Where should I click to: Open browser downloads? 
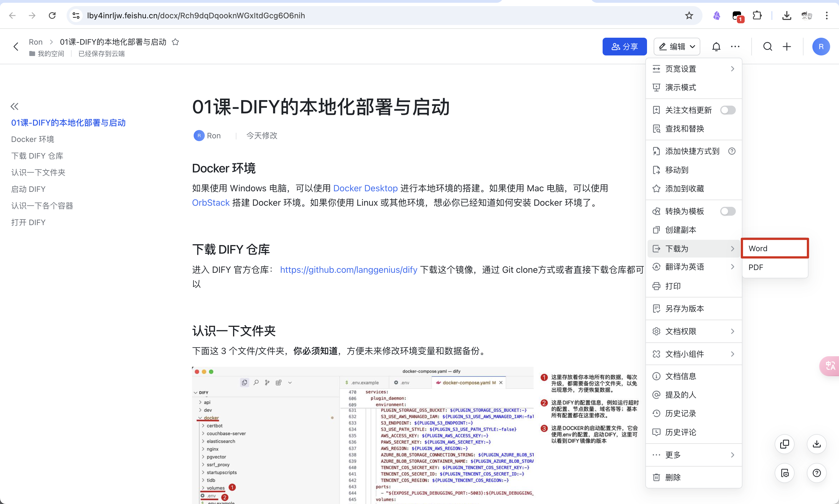pyautogui.click(x=787, y=16)
